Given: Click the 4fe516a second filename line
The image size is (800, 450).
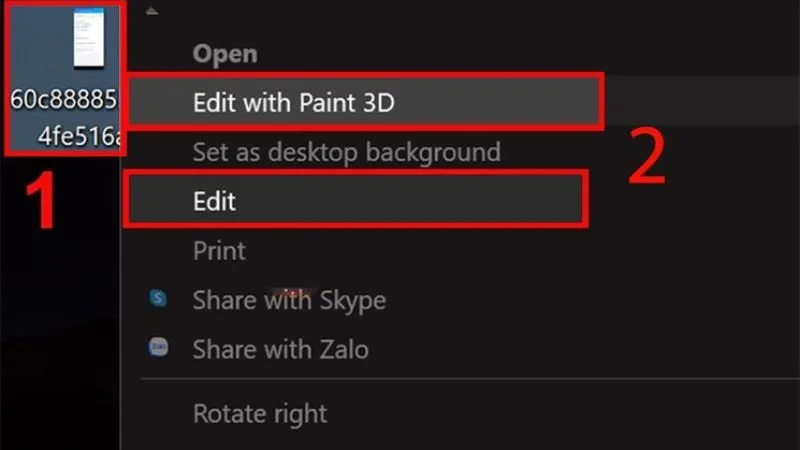Looking at the screenshot, I should [x=80, y=136].
